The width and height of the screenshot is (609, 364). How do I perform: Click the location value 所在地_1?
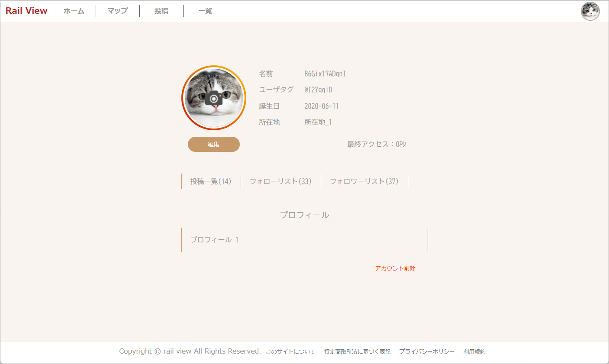(318, 122)
